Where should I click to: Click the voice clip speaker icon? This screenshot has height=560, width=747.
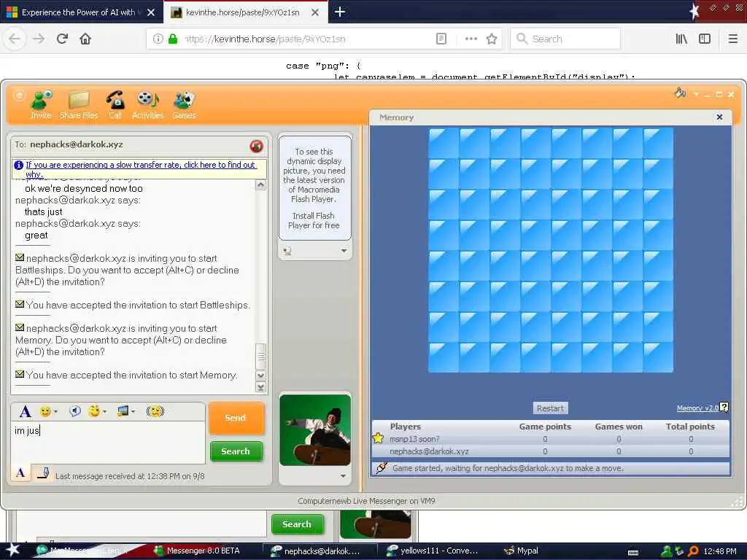(x=75, y=411)
